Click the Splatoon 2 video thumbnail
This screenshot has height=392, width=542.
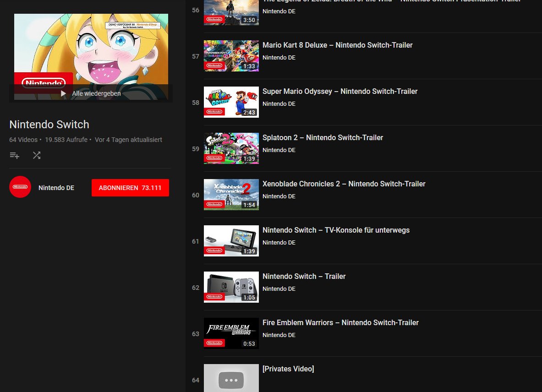231,148
